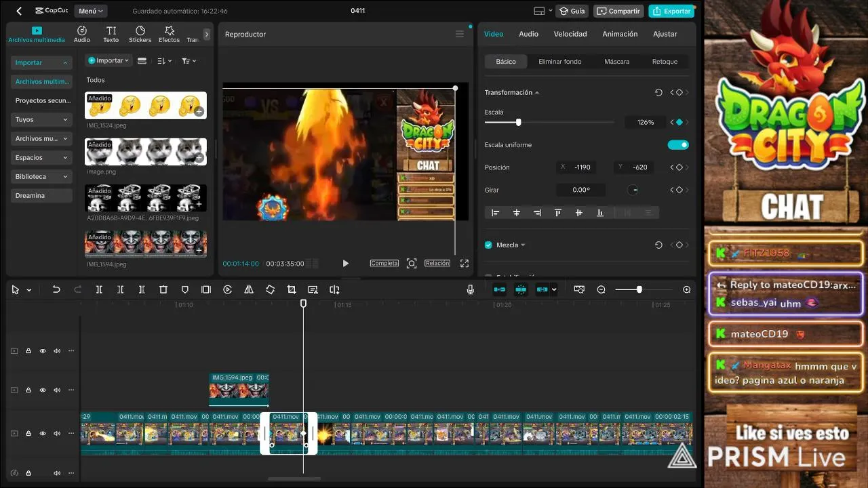Click the preview scan/focus frame icon
The image size is (868, 488).
tap(412, 264)
